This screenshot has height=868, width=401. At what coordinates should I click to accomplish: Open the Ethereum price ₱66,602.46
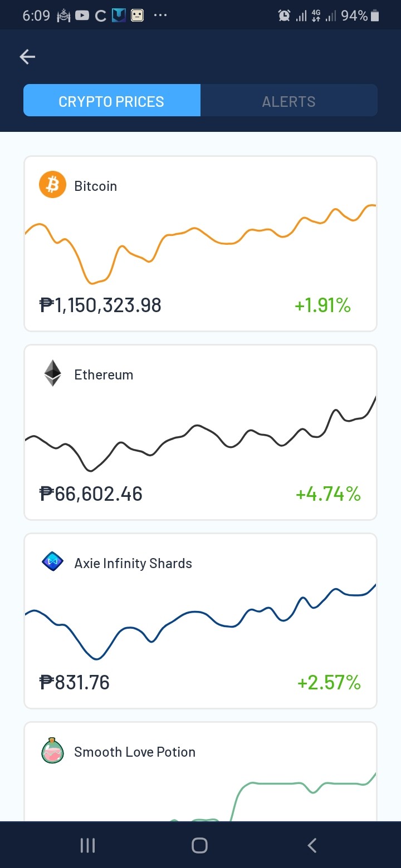(x=91, y=494)
